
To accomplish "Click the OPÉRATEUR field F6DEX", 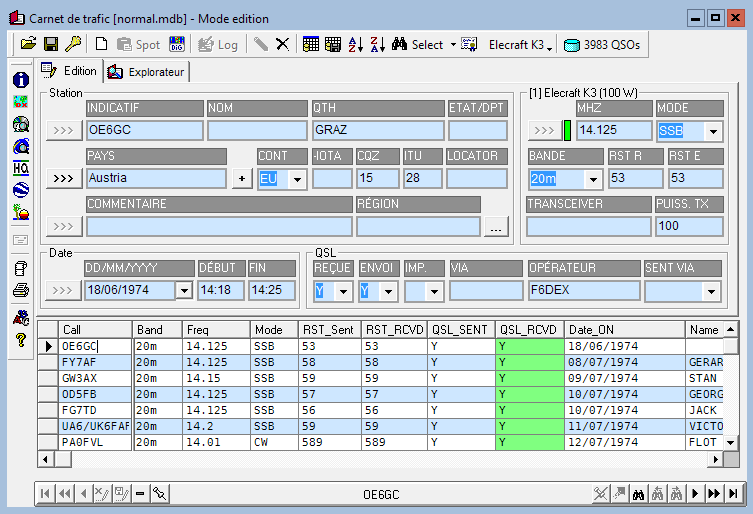I will point(584,290).
